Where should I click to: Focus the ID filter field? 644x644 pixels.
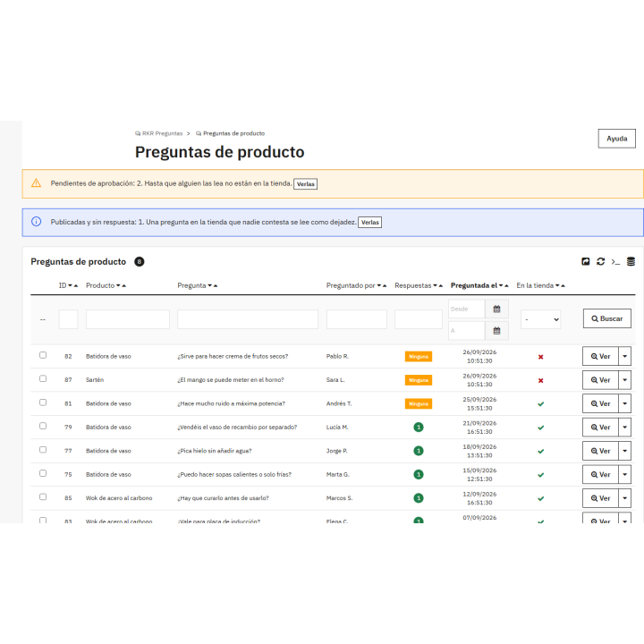tap(68, 319)
